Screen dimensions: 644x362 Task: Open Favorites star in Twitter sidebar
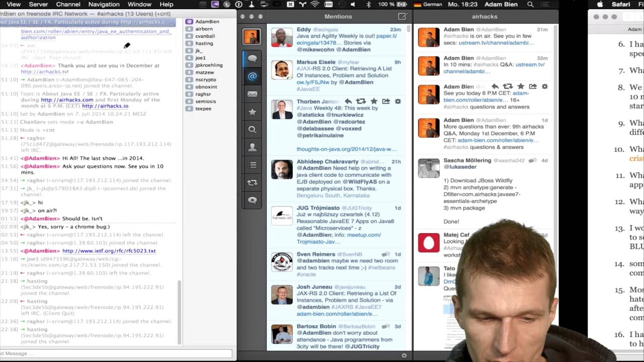[x=252, y=112]
